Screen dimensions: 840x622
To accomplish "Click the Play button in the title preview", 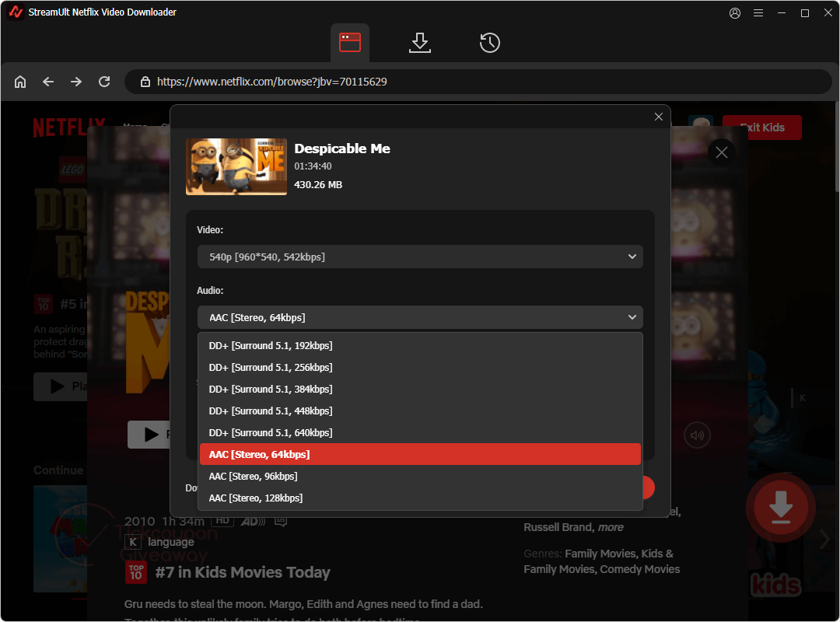I will tap(150, 435).
